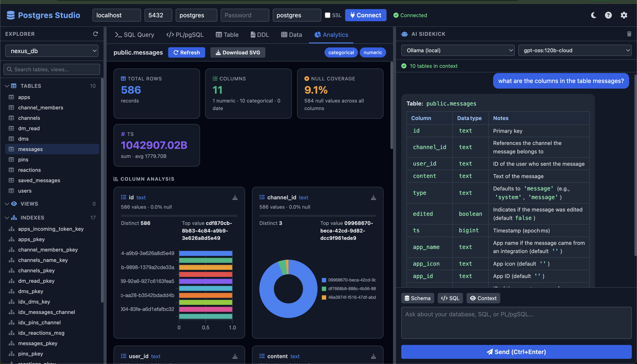Screen dimensions: 637x364
Task: Click the apps_pkey index icon
Action: [x=11, y=239]
